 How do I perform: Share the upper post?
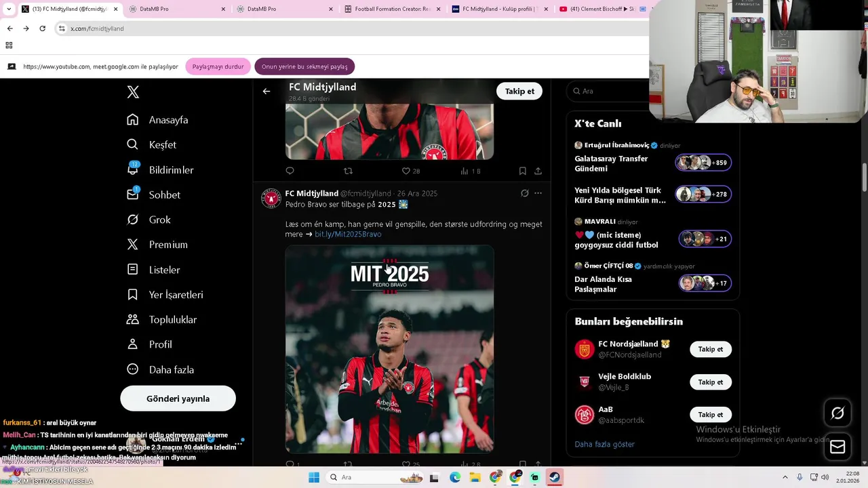pyautogui.click(x=538, y=171)
